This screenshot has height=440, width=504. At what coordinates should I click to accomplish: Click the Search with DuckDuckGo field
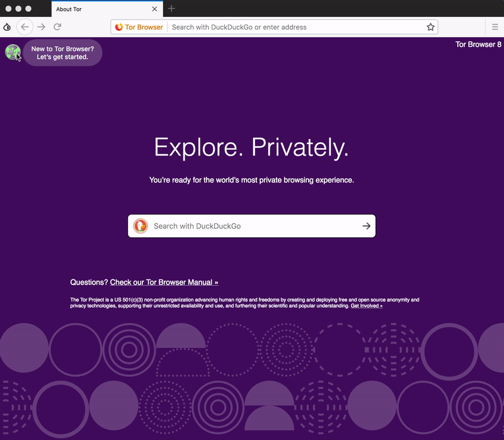(x=220, y=225)
